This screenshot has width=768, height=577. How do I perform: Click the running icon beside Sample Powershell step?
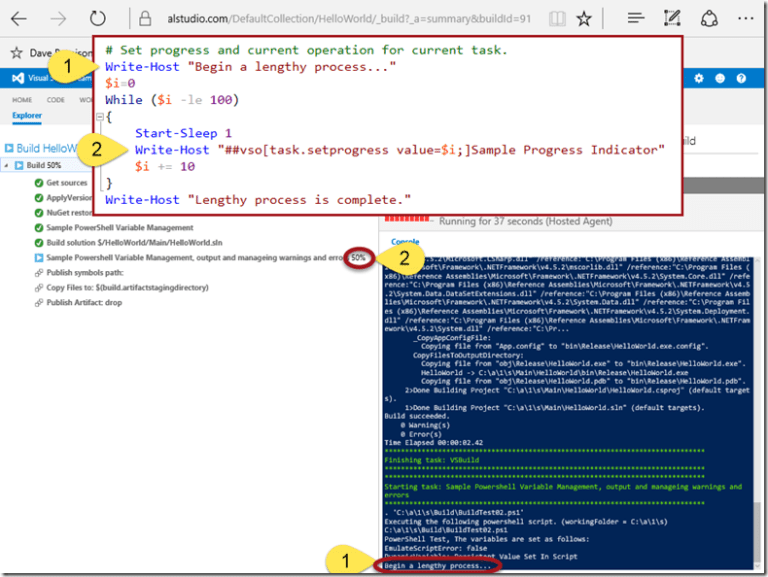pyautogui.click(x=39, y=258)
